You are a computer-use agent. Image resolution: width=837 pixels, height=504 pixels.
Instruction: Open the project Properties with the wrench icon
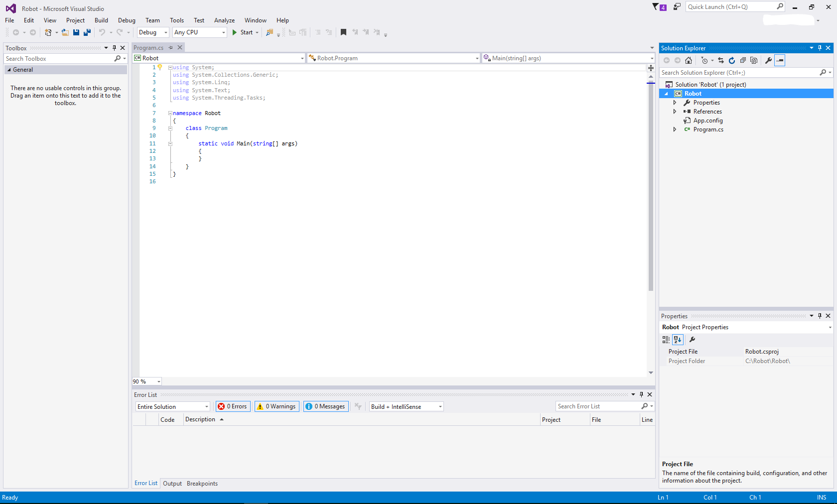[769, 60]
